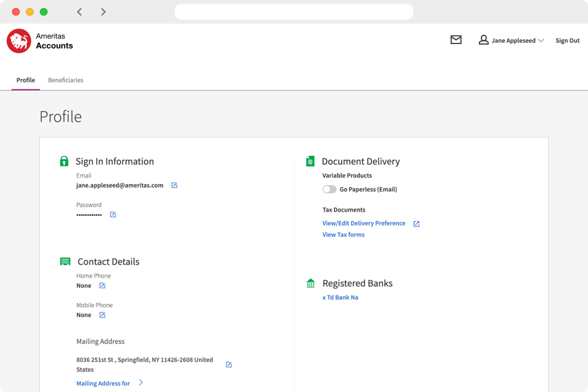This screenshot has height=392, width=588.
Task: Open the messages envelope in the header
Action: pos(456,39)
